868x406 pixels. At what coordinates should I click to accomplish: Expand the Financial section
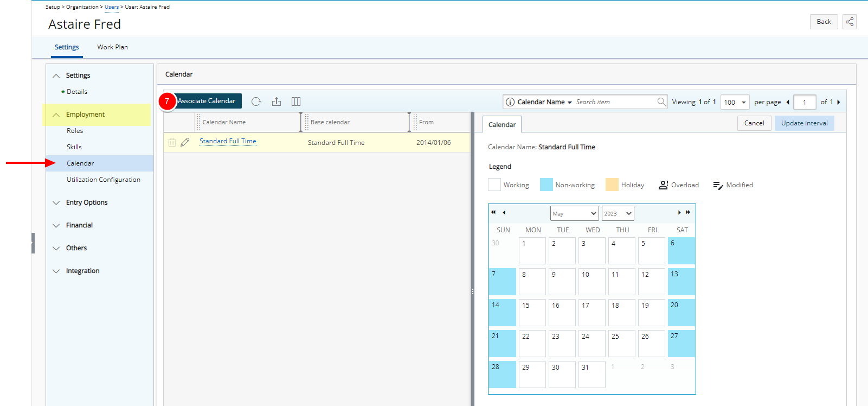pos(56,225)
